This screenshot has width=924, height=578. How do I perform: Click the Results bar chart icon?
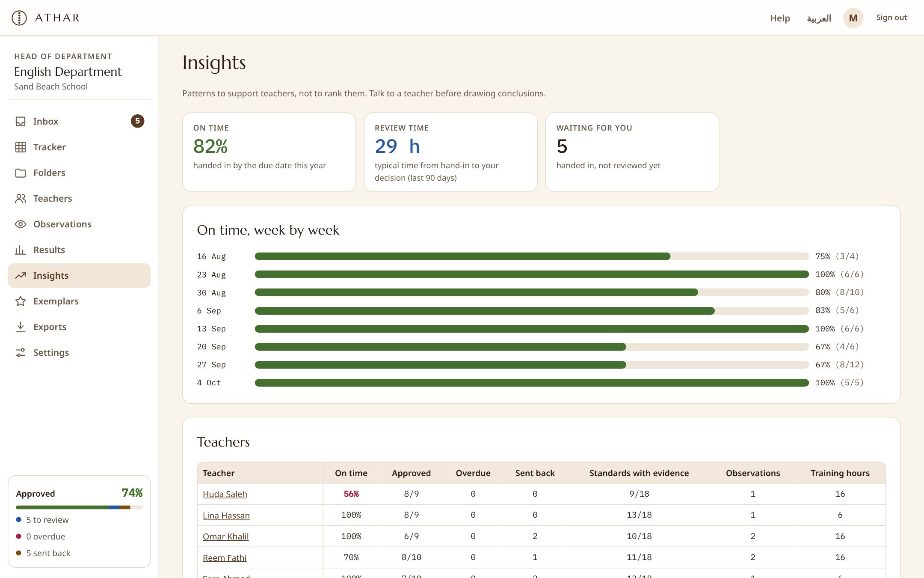[21, 250]
